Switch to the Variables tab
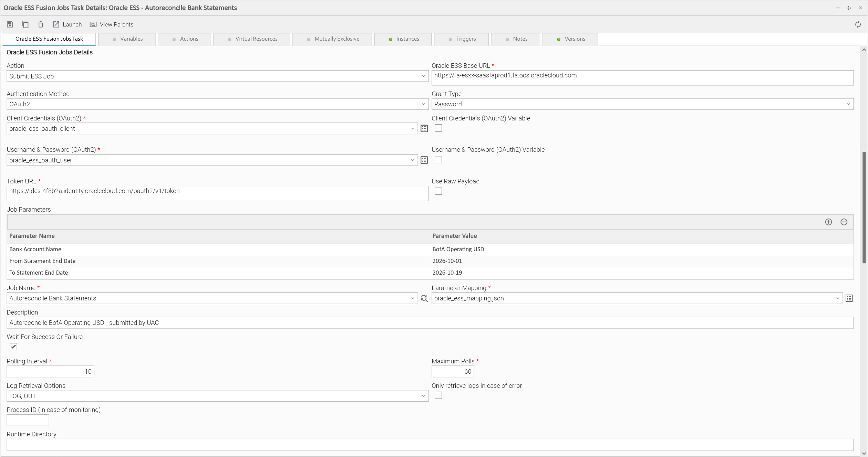Viewport: 868px width, 457px height. click(127, 39)
